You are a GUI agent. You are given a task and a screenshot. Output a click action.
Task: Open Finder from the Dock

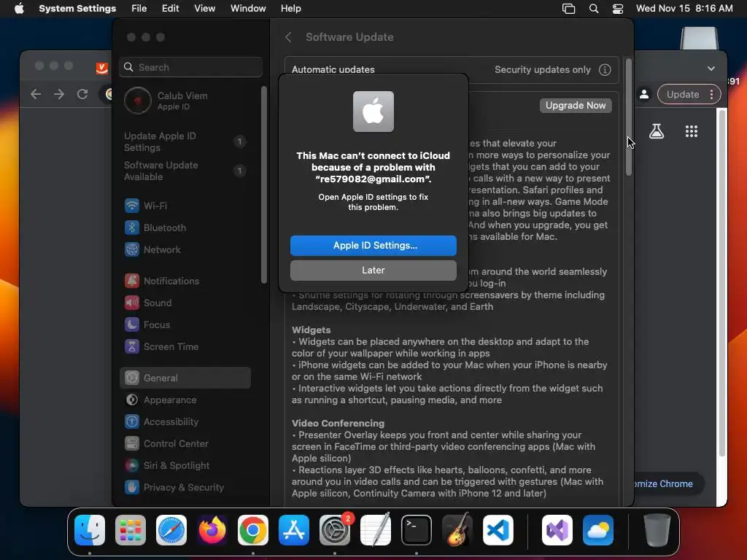90,530
